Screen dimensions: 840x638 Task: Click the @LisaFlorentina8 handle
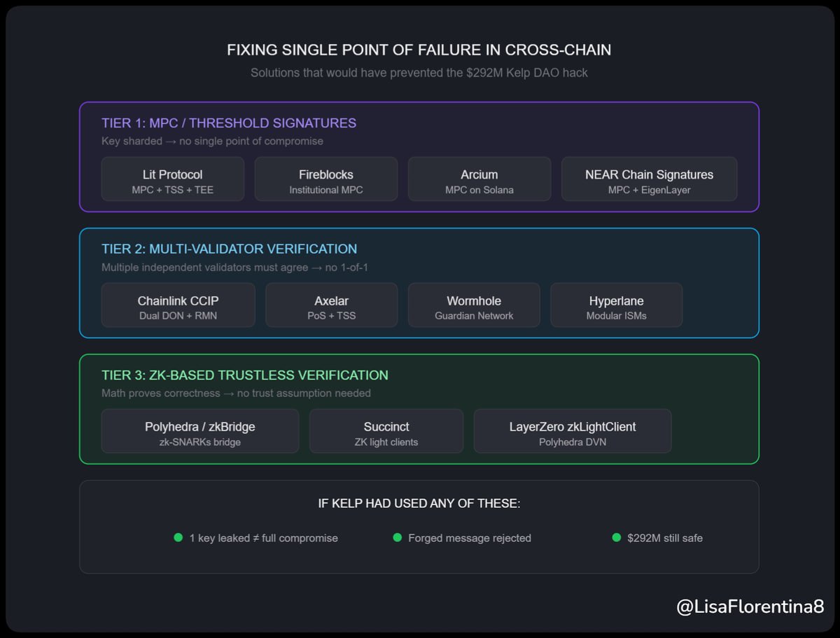coord(750,606)
